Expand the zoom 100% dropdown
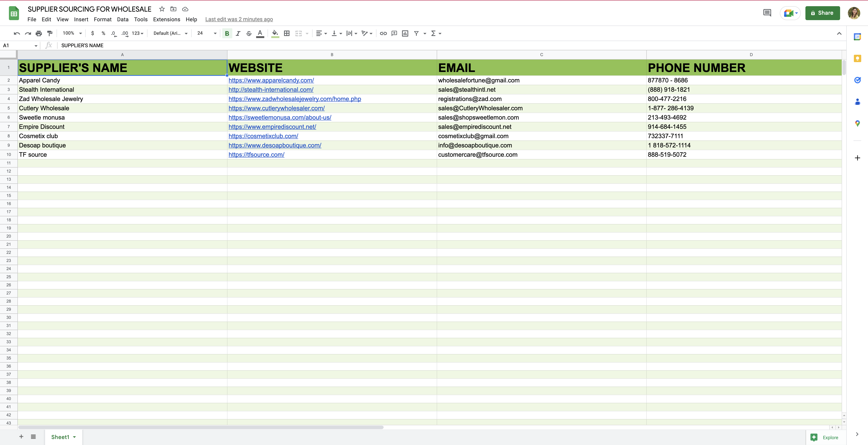This screenshot has height=445, width=868. pyautogui.click(x=72, y=33)
